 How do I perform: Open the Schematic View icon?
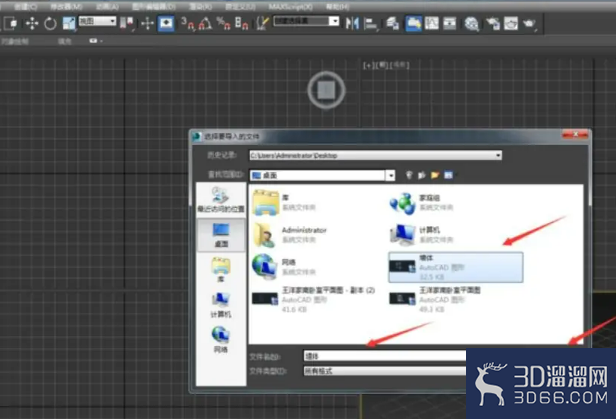[450, 24]
